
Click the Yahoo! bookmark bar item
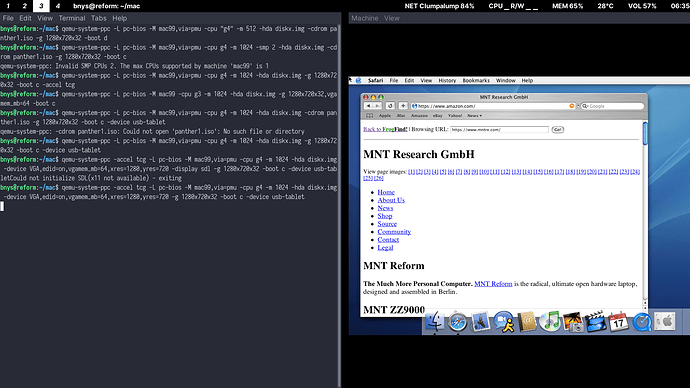tap(455, 116)
